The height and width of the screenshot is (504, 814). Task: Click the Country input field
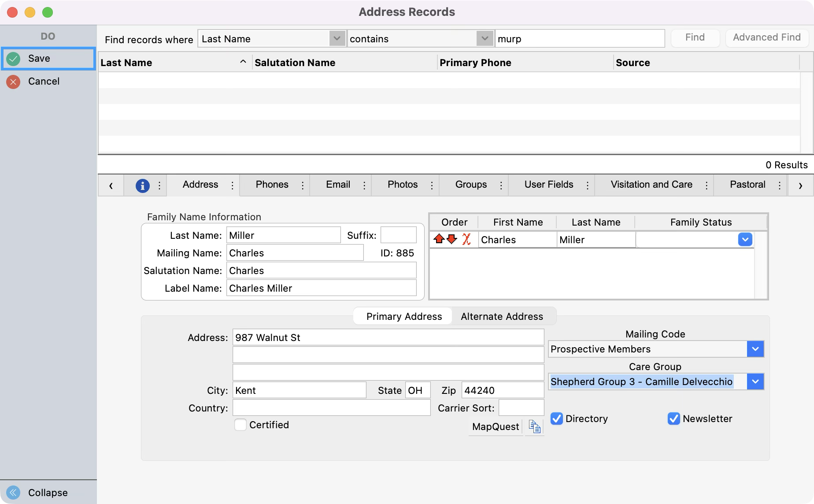pos(332,408)
